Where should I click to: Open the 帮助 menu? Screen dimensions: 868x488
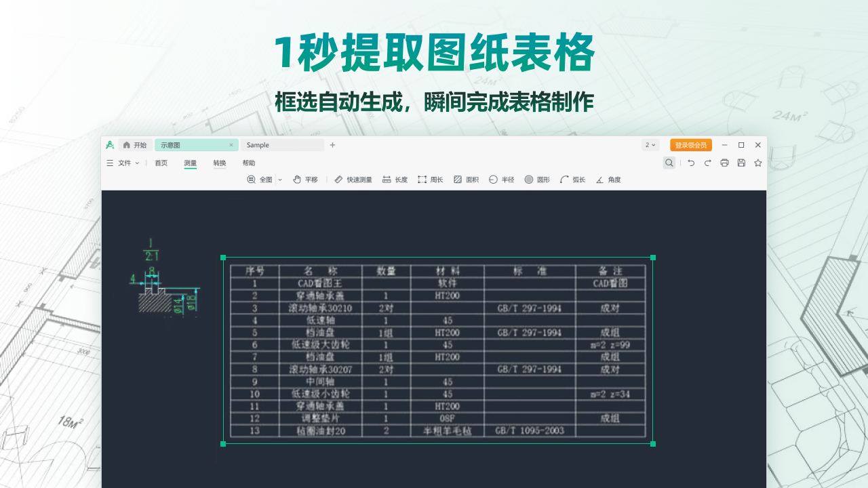click(x=249, y=163)
